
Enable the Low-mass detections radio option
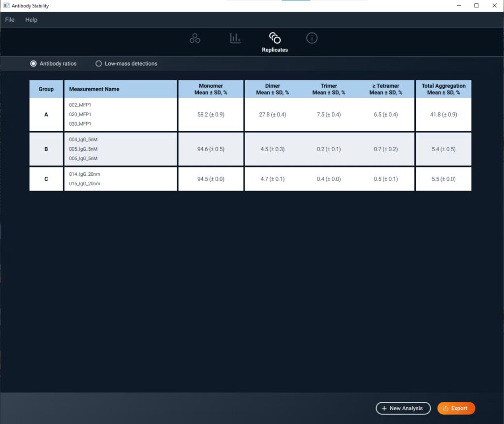(98, 64)
